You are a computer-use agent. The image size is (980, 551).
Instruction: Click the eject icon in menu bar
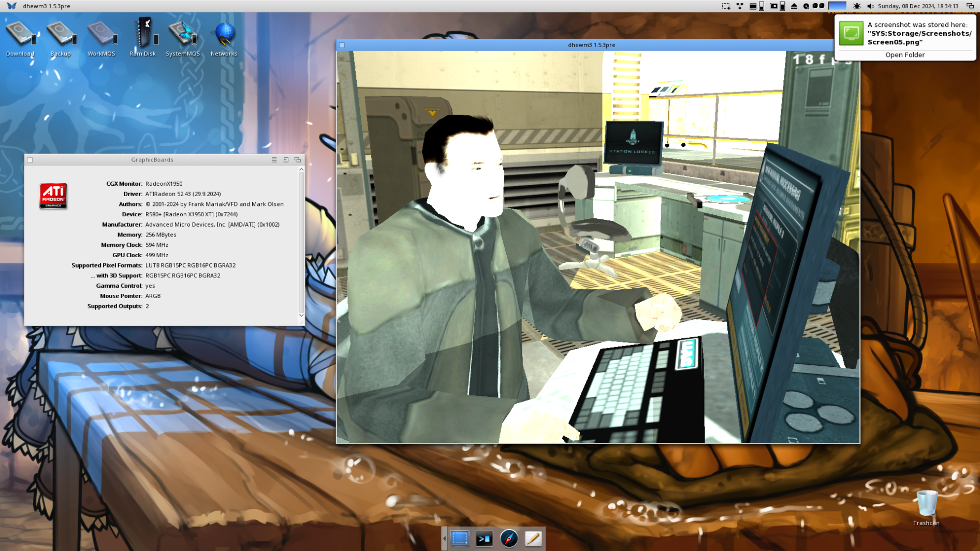coord(794,6)
